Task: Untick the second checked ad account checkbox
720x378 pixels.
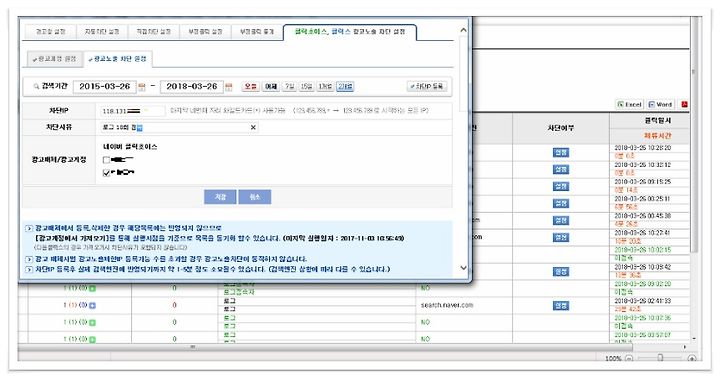Action: pyautogui.click(x=107, y=173)
